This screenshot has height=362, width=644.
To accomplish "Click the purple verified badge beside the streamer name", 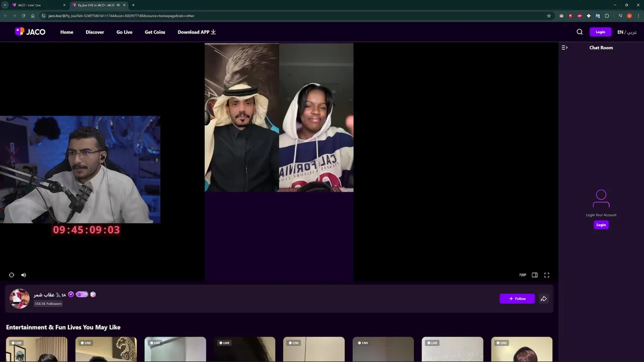I will coord(71,295).
